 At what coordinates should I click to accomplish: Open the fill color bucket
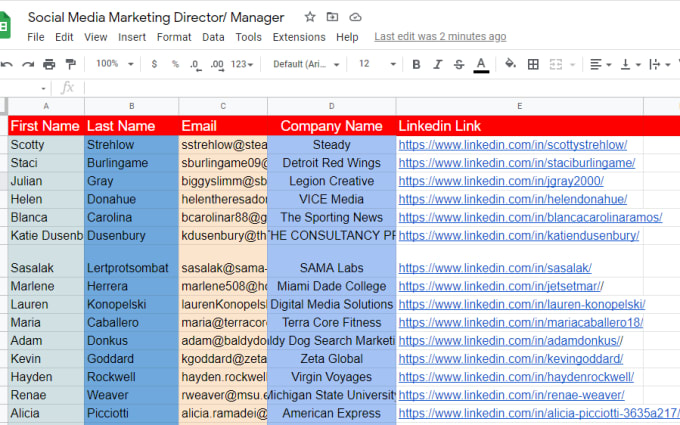click(x=510, y=64)
